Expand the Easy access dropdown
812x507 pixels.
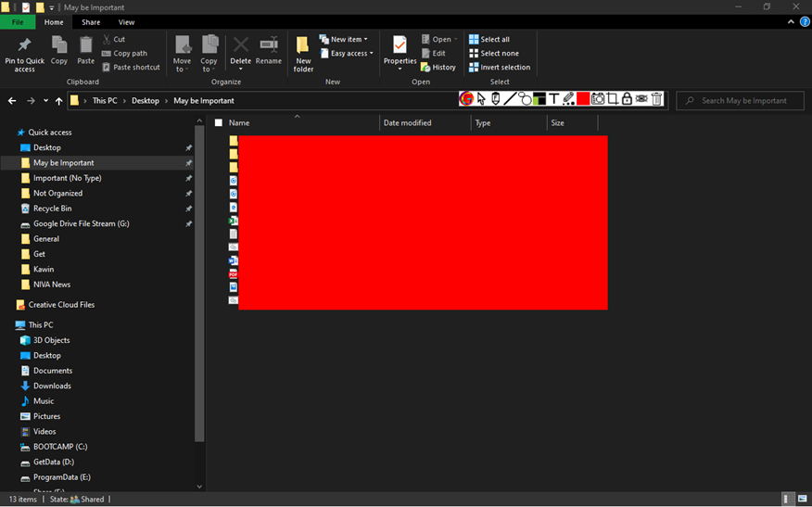coord(351,53)
